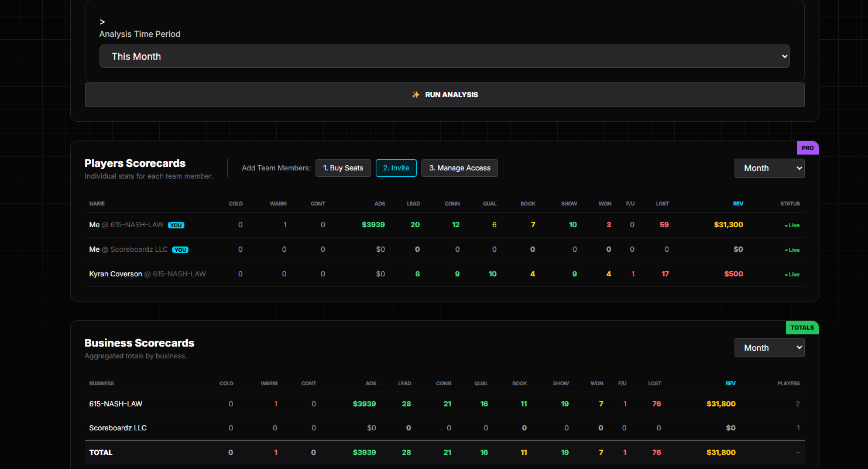Click the player count 2 for 615-NASH-LAW
Viewport: 868px width, 469px height.
tap(798, 404)
